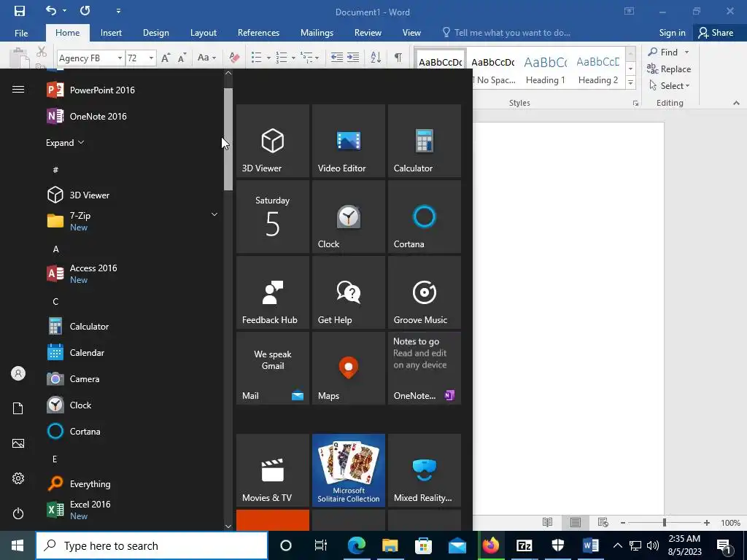Select the Heading 2 style
This screenshot has width=747, height=560.
pos(598,70)
